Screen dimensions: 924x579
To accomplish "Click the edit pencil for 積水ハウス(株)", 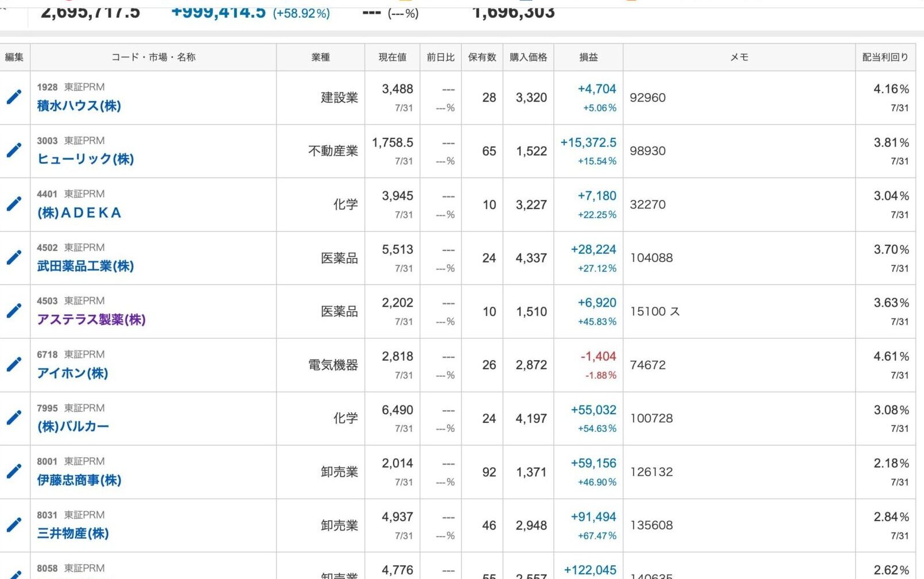I will click(14, 97).
